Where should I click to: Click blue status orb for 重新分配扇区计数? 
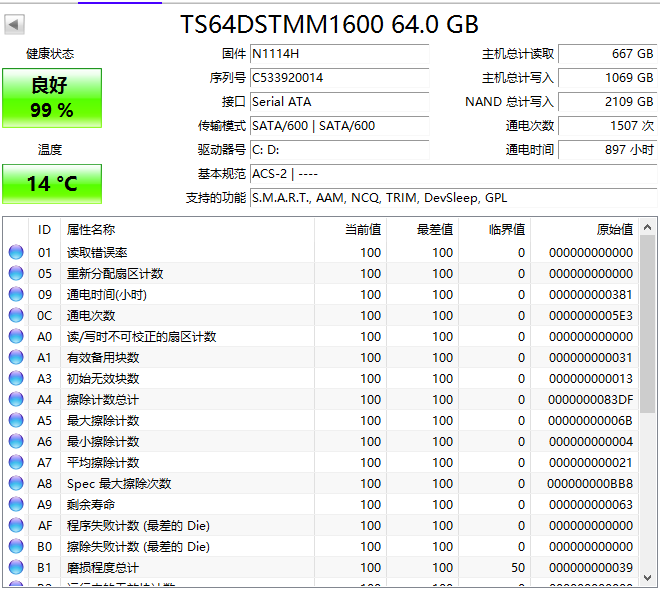(16, 274)
